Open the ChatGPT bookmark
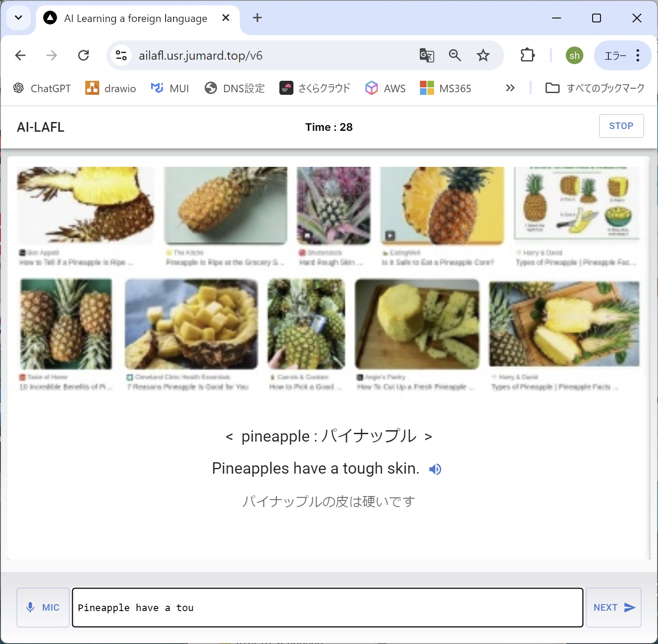Screen dimensions: 658x644 click(x=42, y=88)
